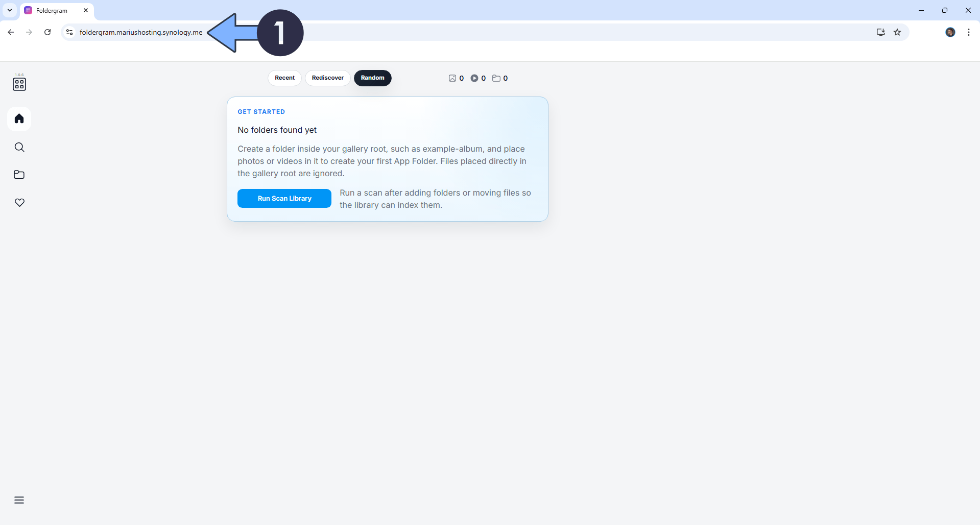Click the foldergram.mariushosting address bar URL
Image resolution: width=980 pixels, height=525 pixels.
tap(140, 32)
